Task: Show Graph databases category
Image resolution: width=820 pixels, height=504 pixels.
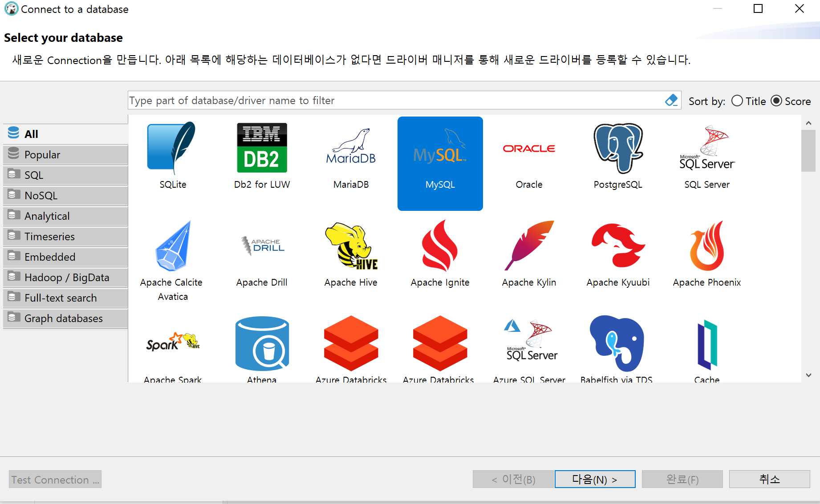Action: [65, 318]
